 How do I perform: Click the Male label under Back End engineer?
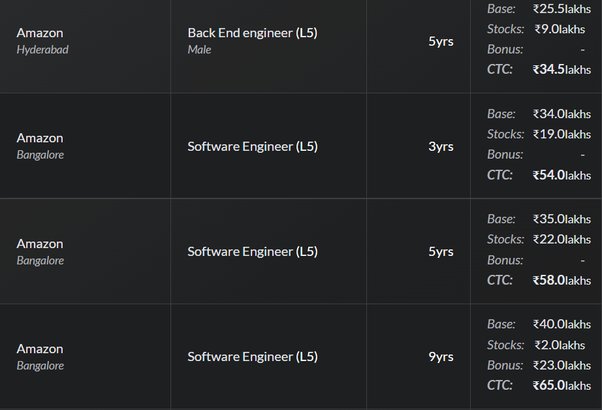click(x=199, y=50)
